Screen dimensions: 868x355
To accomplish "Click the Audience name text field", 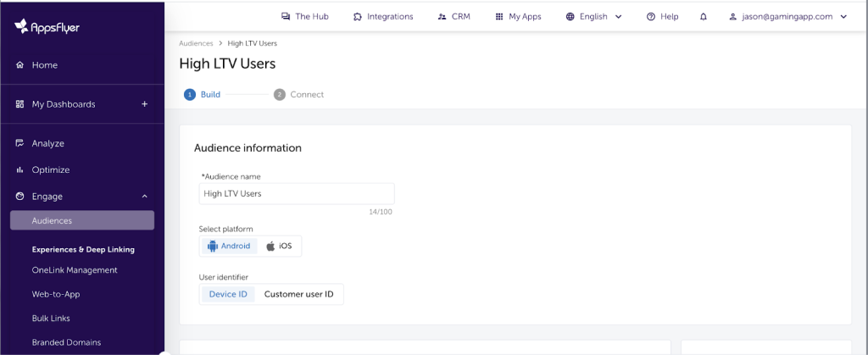I will pos(296,193).
